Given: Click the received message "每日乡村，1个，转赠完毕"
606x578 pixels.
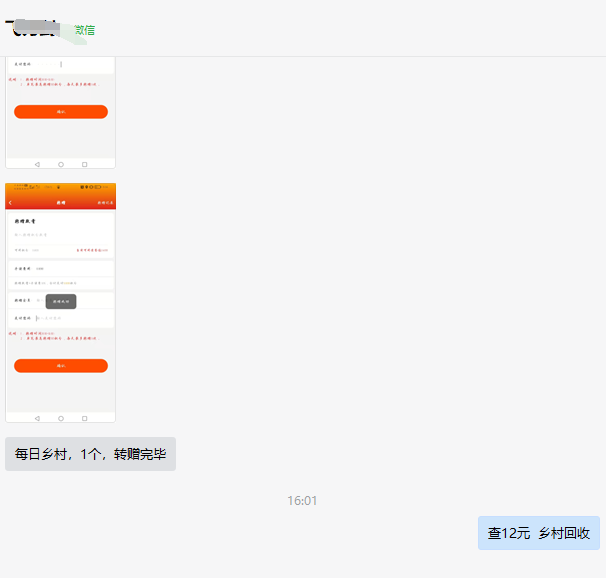Looking at the screenshot, I should coord(90,454).
